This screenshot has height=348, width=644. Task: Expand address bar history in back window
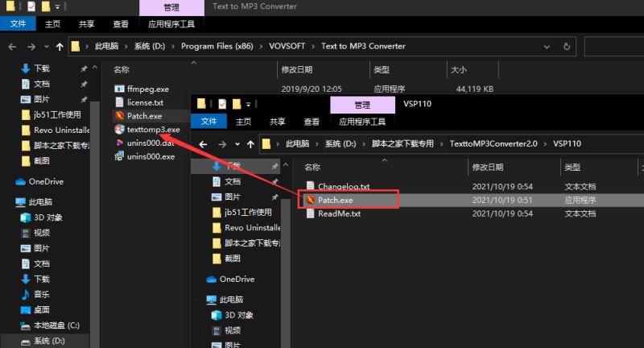click(547, 47)
